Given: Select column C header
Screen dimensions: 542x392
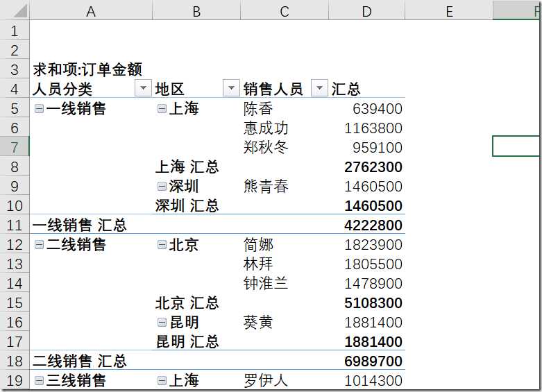Looking at the screenshot, I should point(284,11).
